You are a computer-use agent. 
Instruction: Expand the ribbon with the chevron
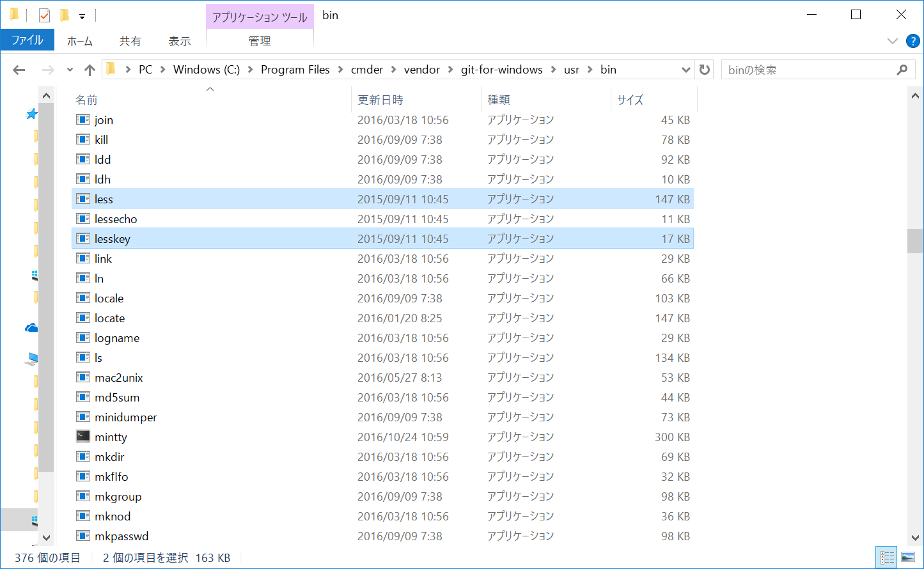click(893, 41)
